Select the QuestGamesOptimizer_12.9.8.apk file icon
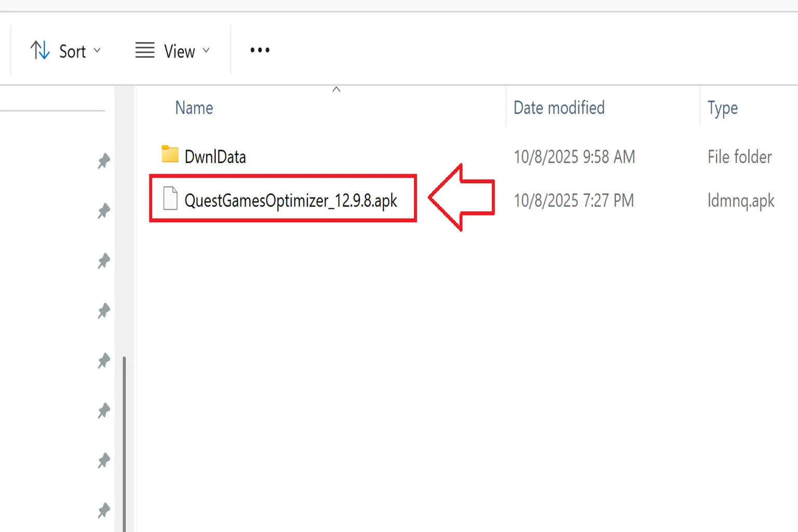This screenshot has height=532, width=798. point(170,198)
